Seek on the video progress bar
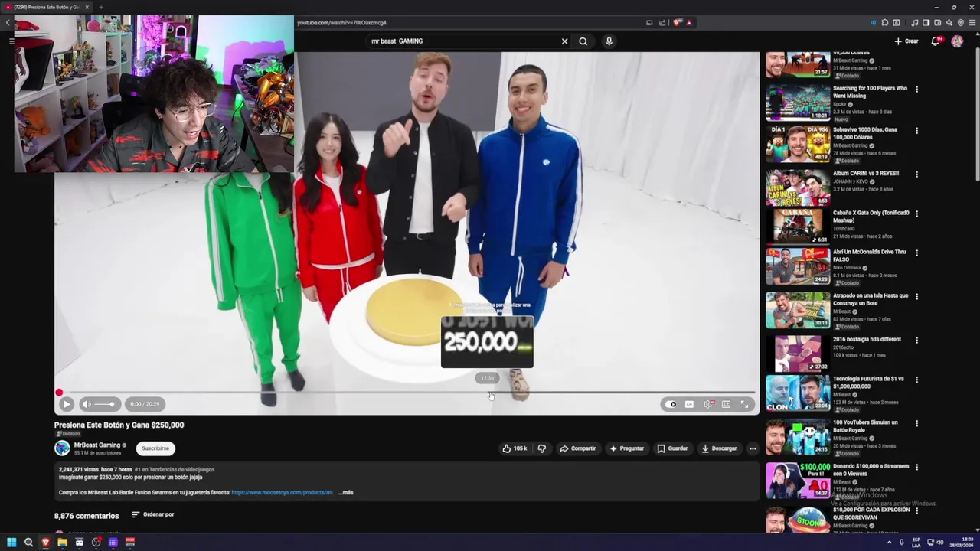Viewport: 980px width, 551px height. coord(407,393)
